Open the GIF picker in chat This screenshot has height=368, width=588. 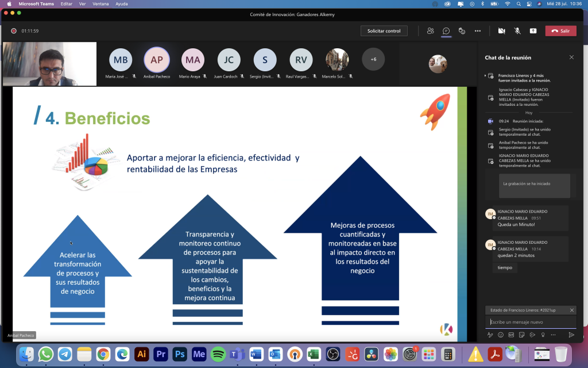click(511, 335)
